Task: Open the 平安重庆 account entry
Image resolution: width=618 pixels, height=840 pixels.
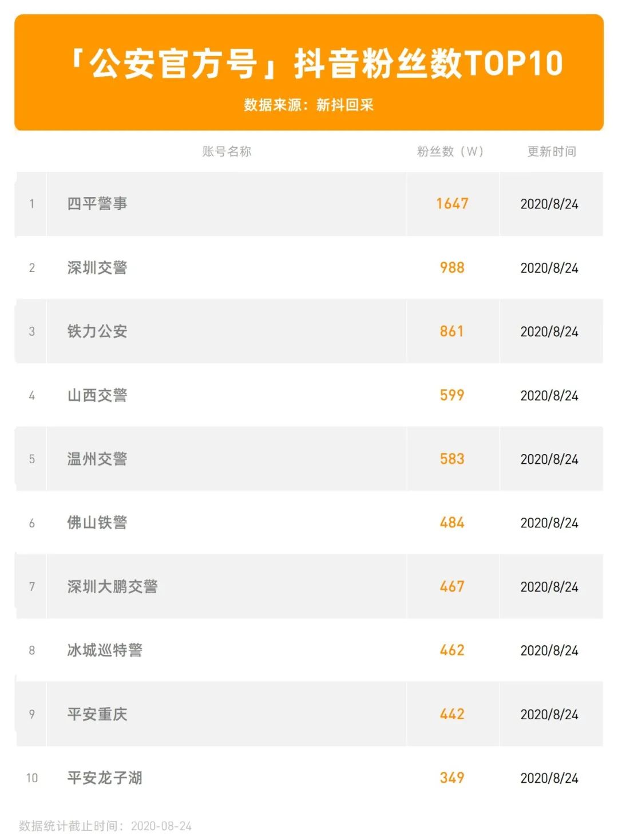Action: [97, 715]
